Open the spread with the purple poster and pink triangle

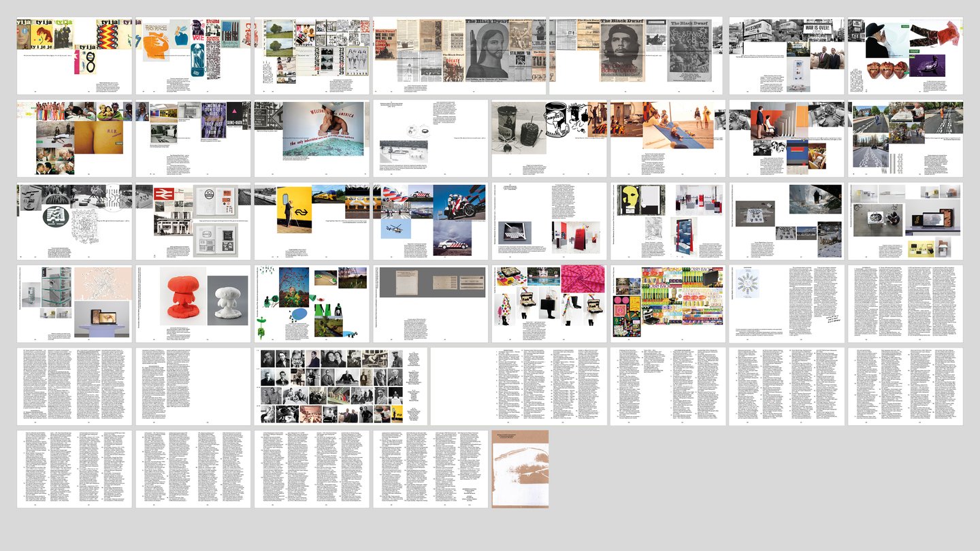[193, 139]
